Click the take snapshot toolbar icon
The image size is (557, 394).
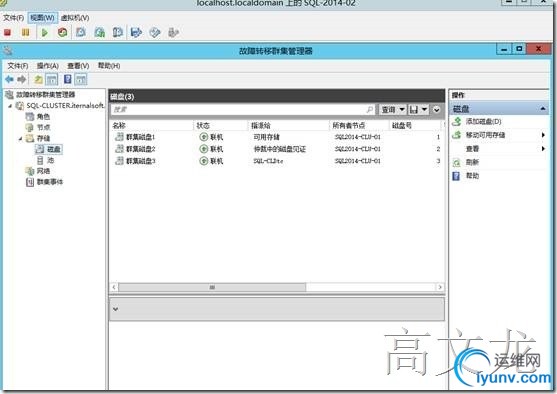(x=81, y=33)
